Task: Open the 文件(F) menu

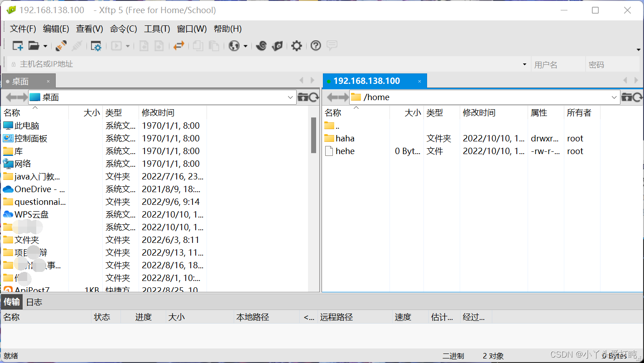Action: [23, 29]
